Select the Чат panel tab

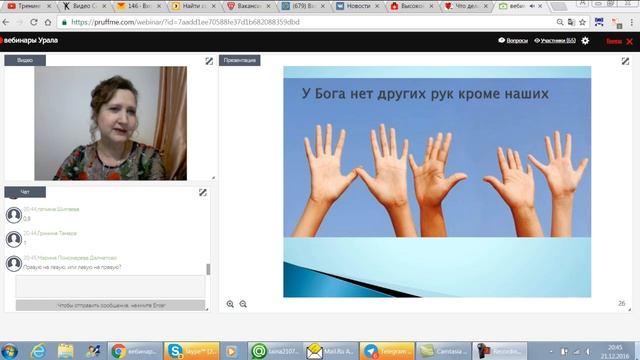tap(25, 192)
